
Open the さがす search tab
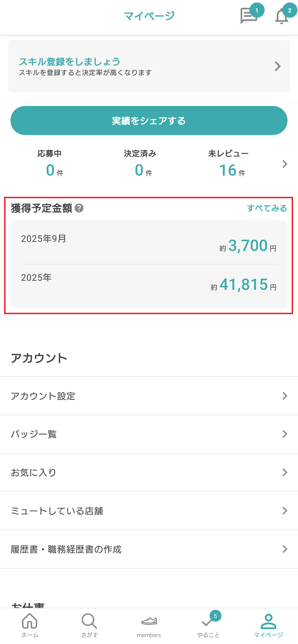coord(89,625)
